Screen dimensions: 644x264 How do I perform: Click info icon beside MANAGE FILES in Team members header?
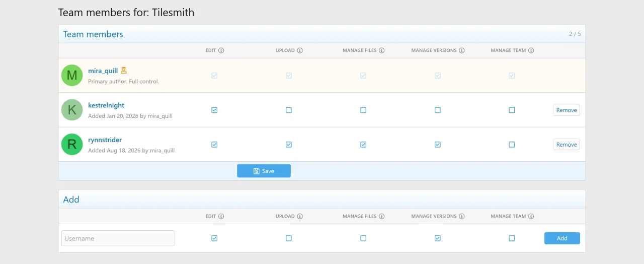(382, 50)
